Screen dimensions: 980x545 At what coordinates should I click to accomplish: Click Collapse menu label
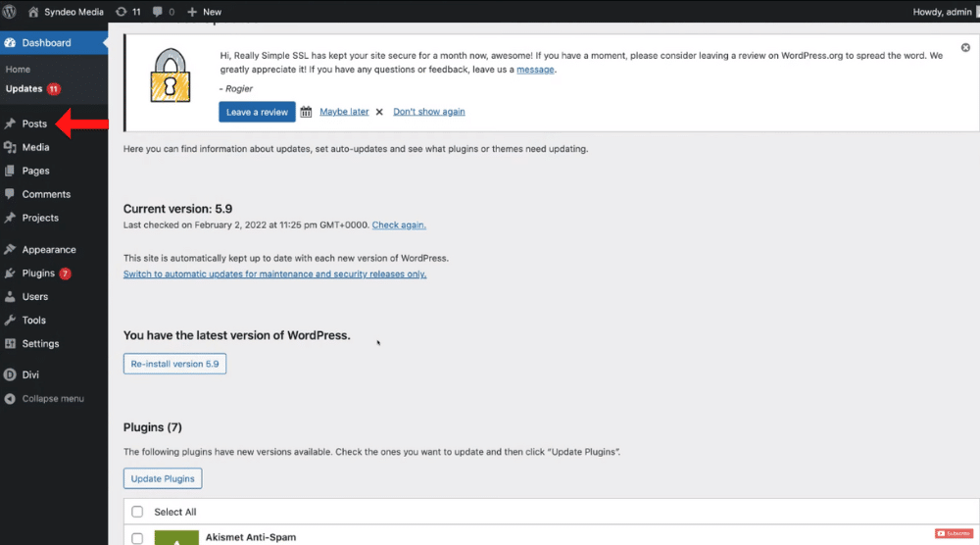click(53, 398)
